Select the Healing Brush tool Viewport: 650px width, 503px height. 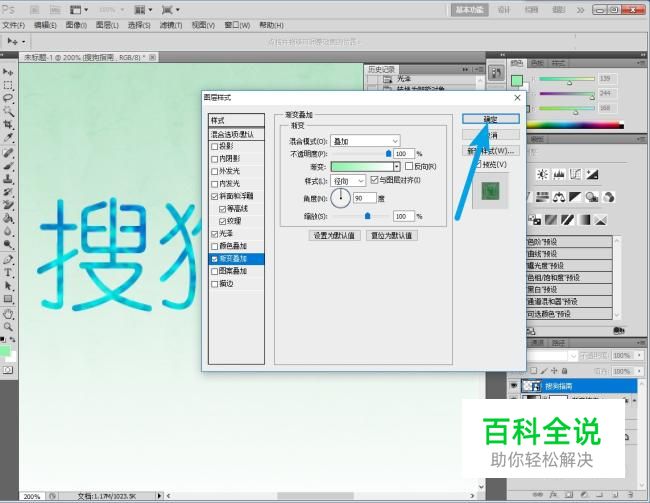tap(8, 153)
